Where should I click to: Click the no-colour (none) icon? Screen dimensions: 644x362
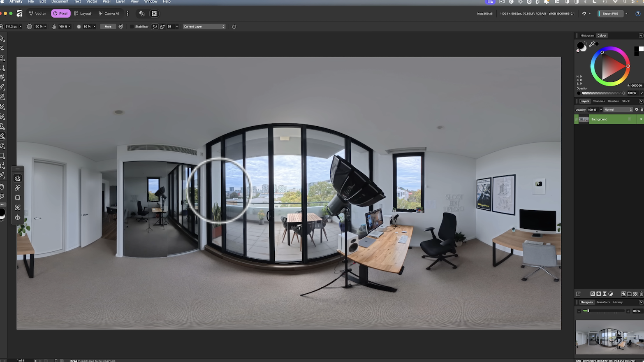[x=578, y=51]
